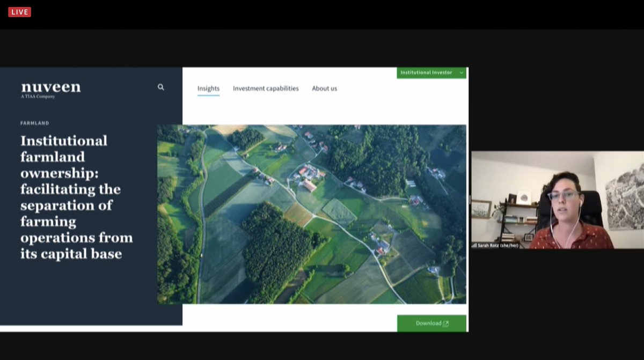Open the search magnifier on the nuveen sidebar
The image size is (644, 360).
160,86
